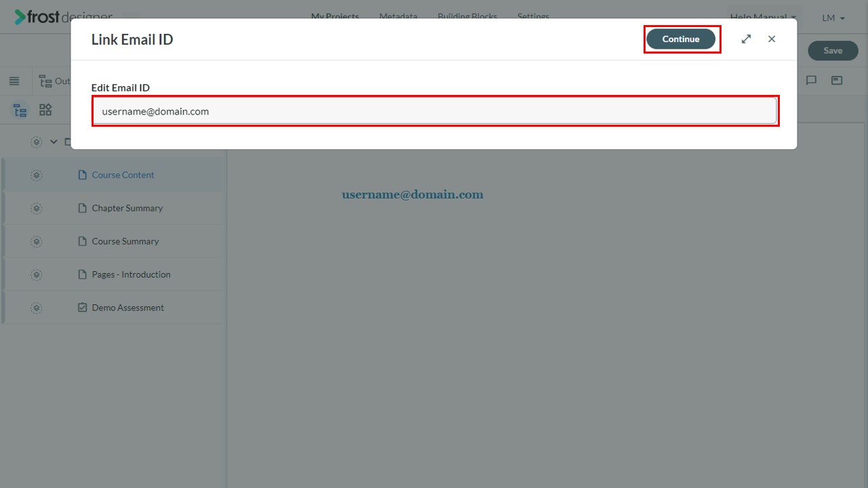The width and height of the screenshot is (868, 488).
Task: Open the Outline hierarchy icon in toolbar
Action: tap(45, 81)
